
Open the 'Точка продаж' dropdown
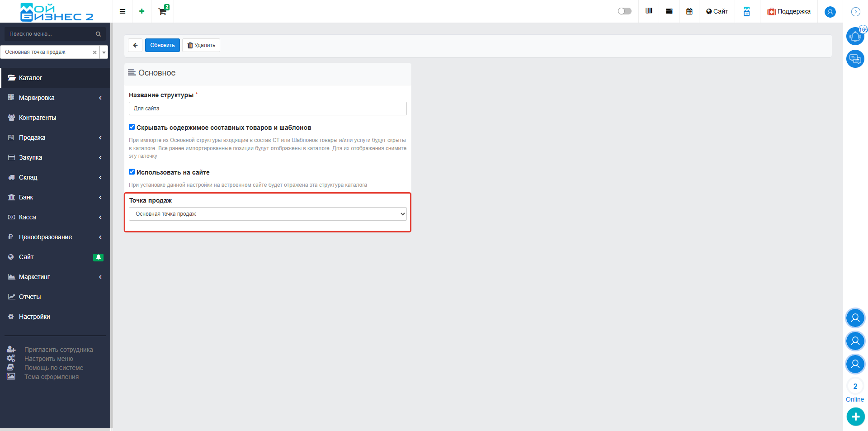pos(268,214)
